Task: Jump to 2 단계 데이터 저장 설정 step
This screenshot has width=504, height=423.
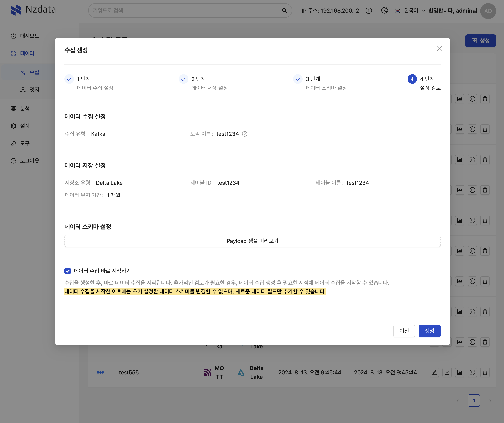Action: (203, 83)
